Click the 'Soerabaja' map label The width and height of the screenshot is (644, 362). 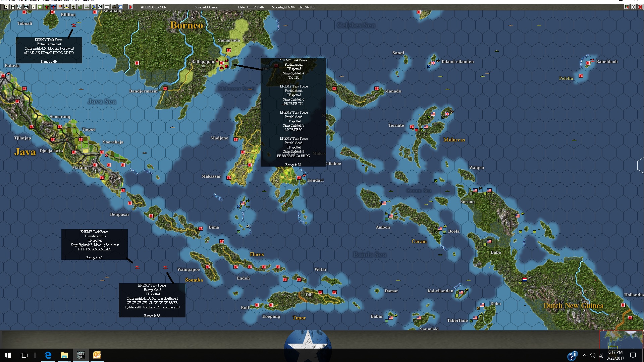coord(113,142)
